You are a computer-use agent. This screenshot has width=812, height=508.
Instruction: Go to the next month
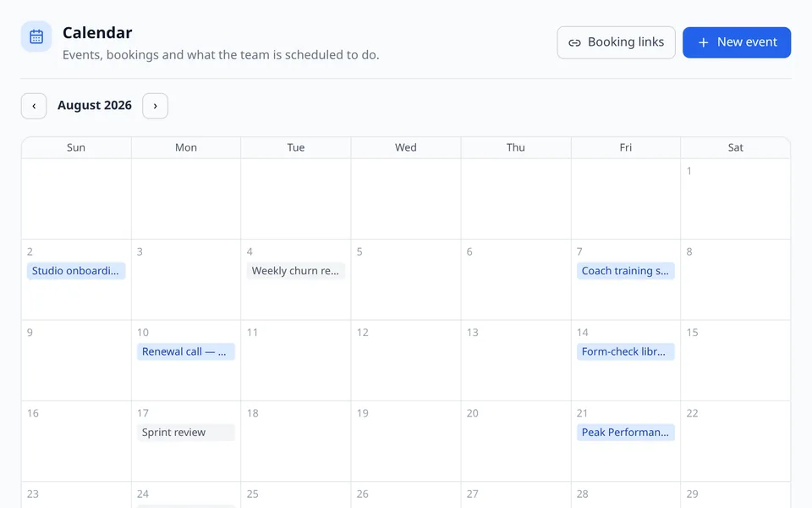[156, 106]
